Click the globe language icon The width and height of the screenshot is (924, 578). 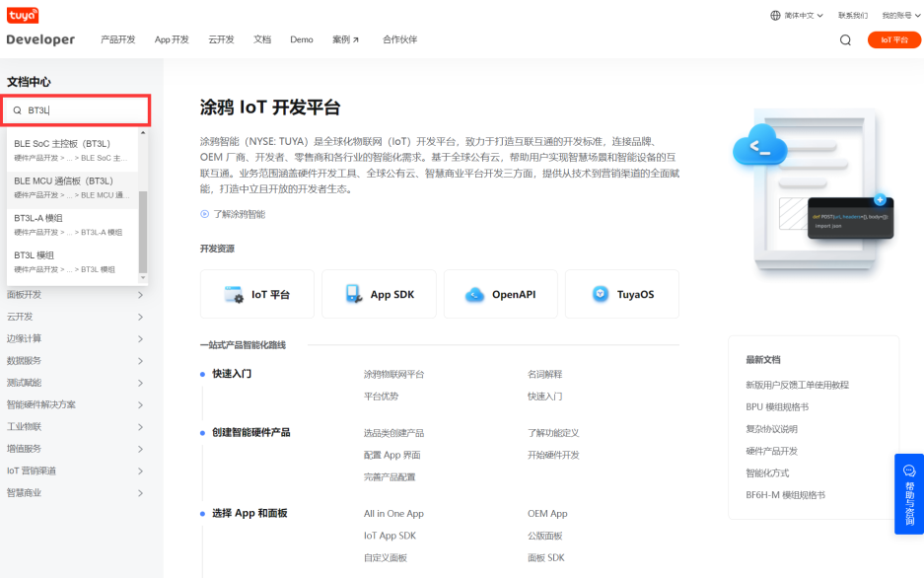tap(775, 16)
